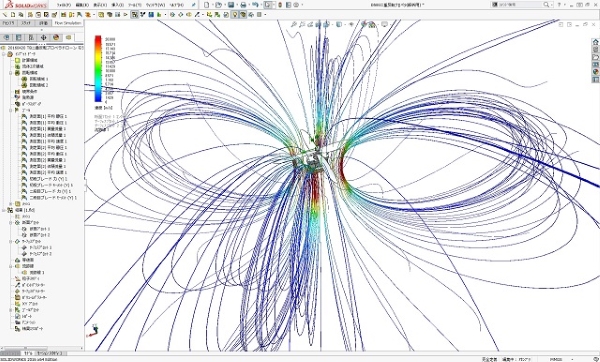Viewport: 600px width, 362px height.
Task: Switch to the Flow Simulation tab
Action: click(x=68, y=23)
